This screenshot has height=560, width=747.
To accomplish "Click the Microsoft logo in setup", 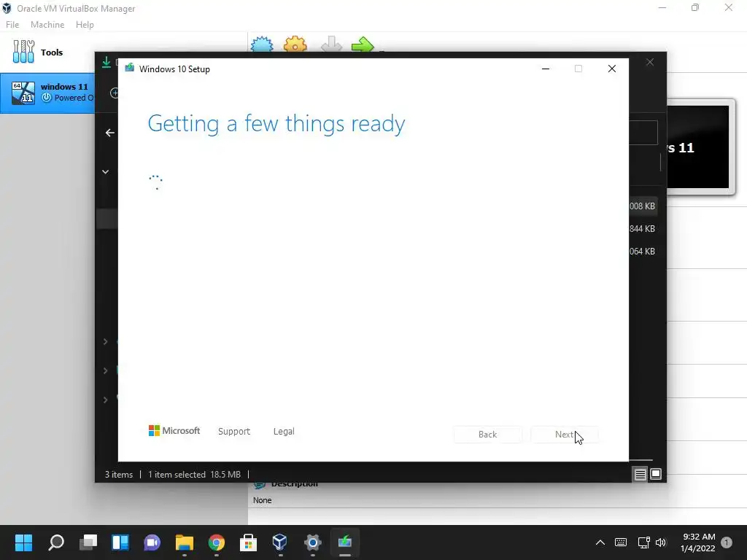I will [x=174, y=430].
